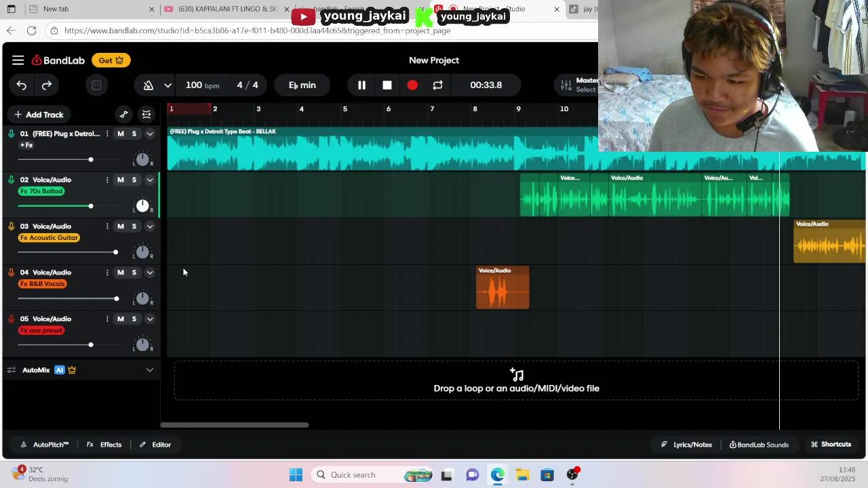
Task: Click the horizontal timeline scrollbar
Action: (235, 425)
